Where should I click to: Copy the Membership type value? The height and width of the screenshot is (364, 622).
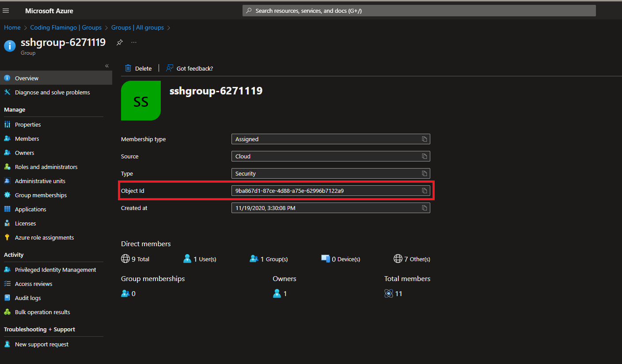click(424, 139)
